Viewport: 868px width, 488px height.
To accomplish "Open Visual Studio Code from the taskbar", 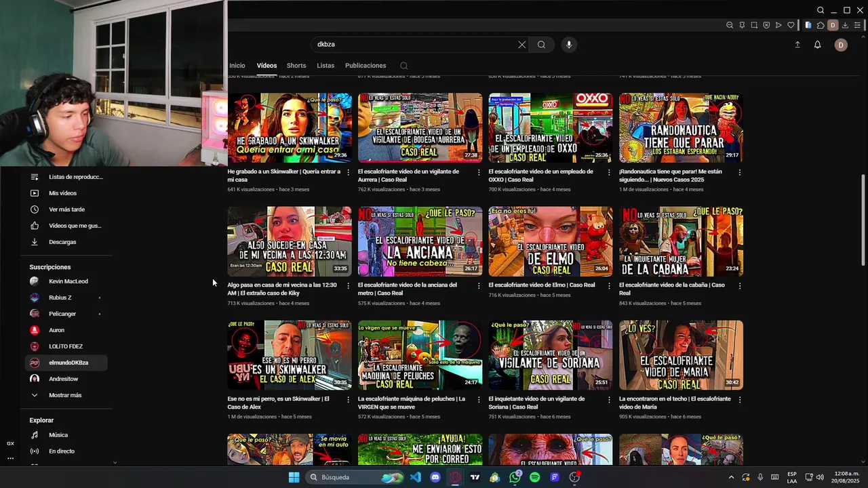I will pyautogui.click(x=416, y=477).
